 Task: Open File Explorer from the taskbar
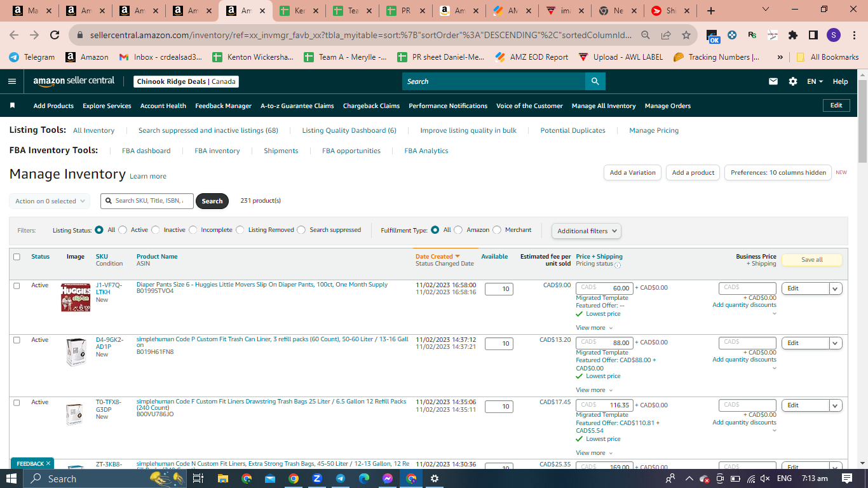click(222, 478)
